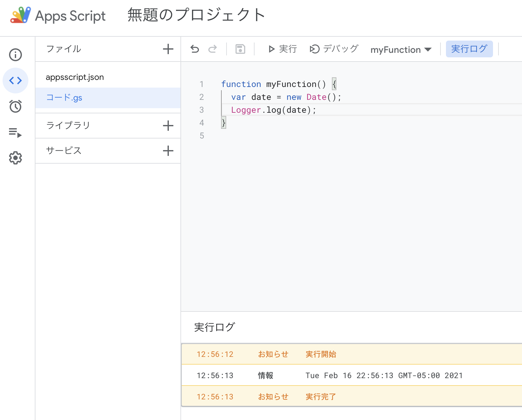Viewport: 522px width, 420px height.
Task: Rename project title 無題のプロジェクト
Action: coord(196,15)
